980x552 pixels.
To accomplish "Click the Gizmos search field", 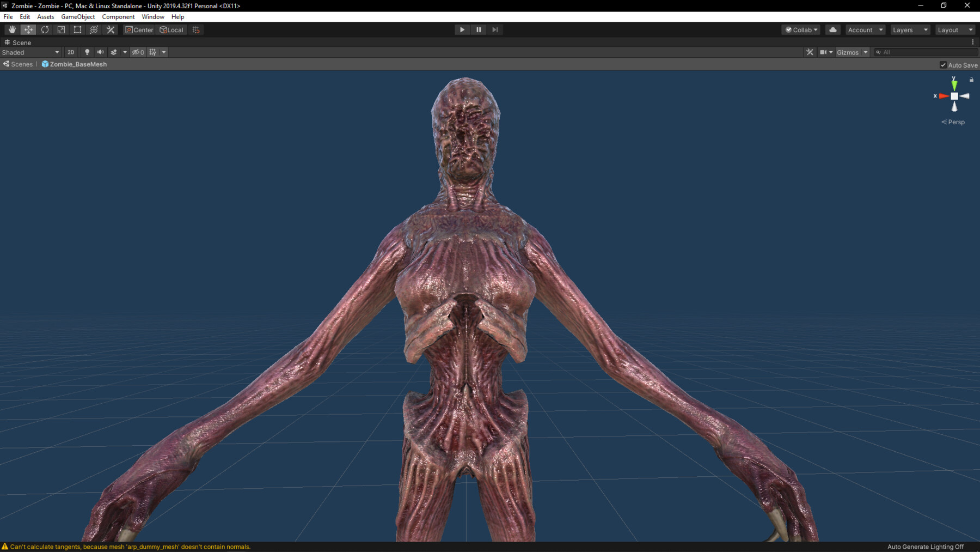I will (926, 52).
